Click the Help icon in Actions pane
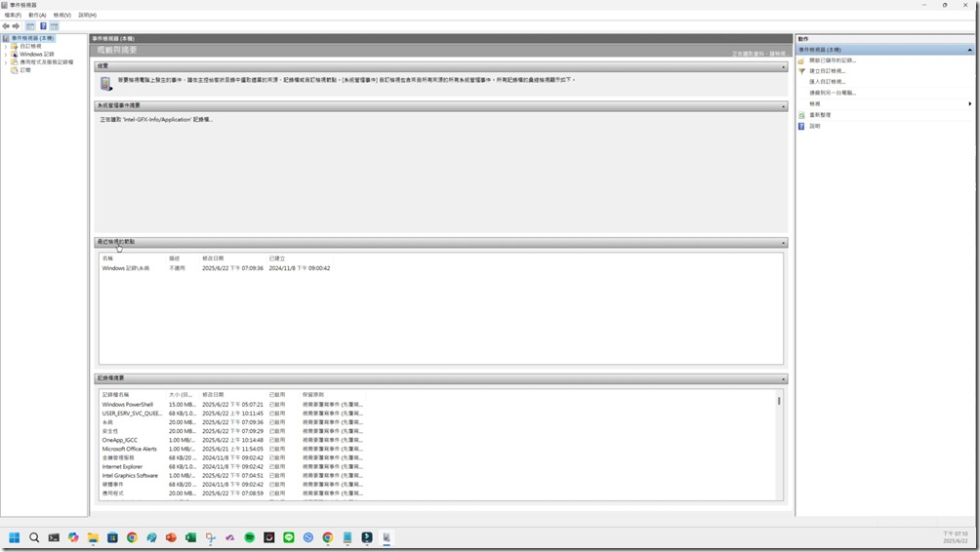The height and width of the screenshot is (552, 980). point(801,126)
